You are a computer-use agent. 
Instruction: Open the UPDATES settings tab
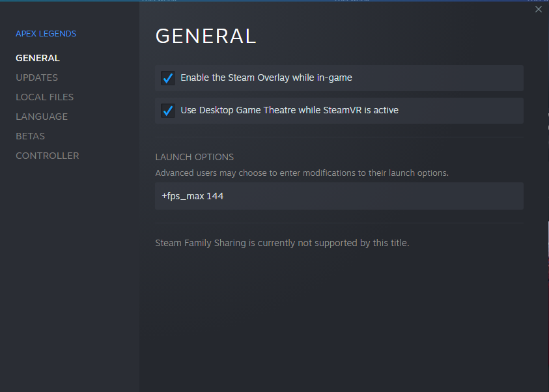coord(36,77)
